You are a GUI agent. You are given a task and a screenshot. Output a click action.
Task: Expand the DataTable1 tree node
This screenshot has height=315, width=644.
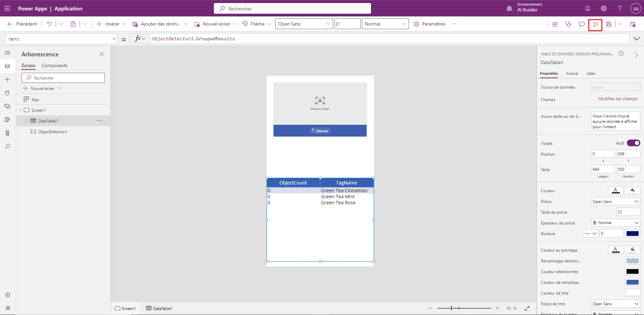[27, 121]
